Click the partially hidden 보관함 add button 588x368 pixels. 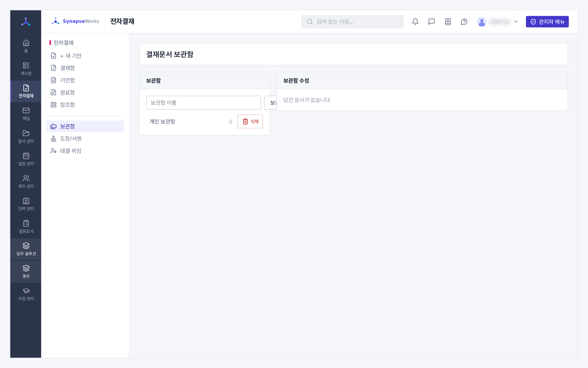pyautogui.click(x=271, y=102)
